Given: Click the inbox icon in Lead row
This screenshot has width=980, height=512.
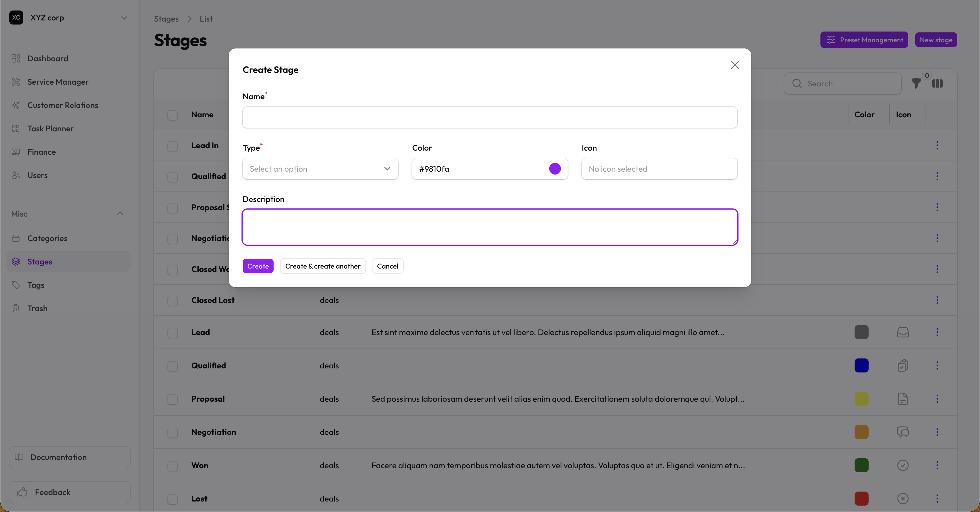Looking at the screenshot, I should [903, 332].
